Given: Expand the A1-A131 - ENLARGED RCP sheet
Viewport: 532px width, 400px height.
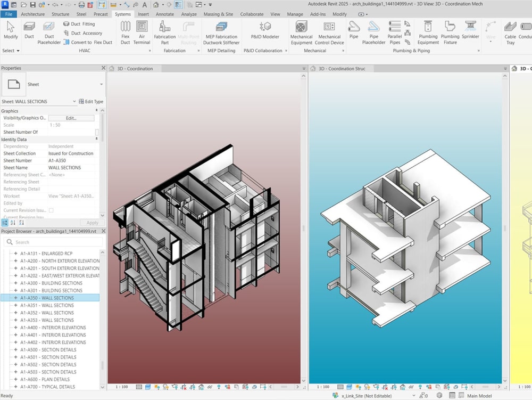Looking at the screenshot, I should coord(15,254).
